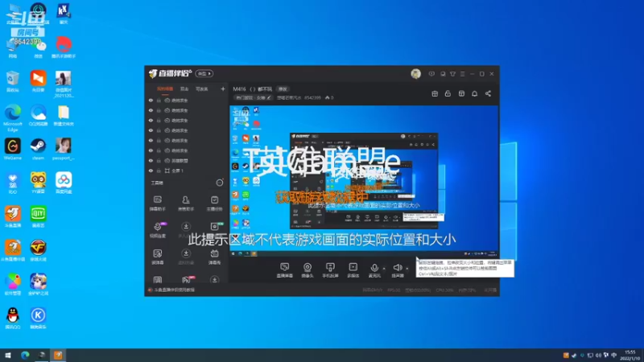644x362 pixels.
Task: Toggle the lock on the 全屏 1 source
Action: (x=159, y=171)
